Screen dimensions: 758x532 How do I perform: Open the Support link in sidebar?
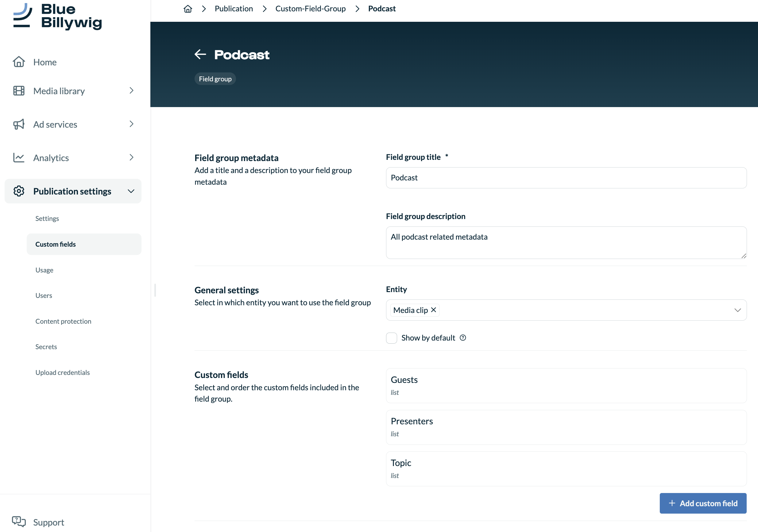[48, 522]
